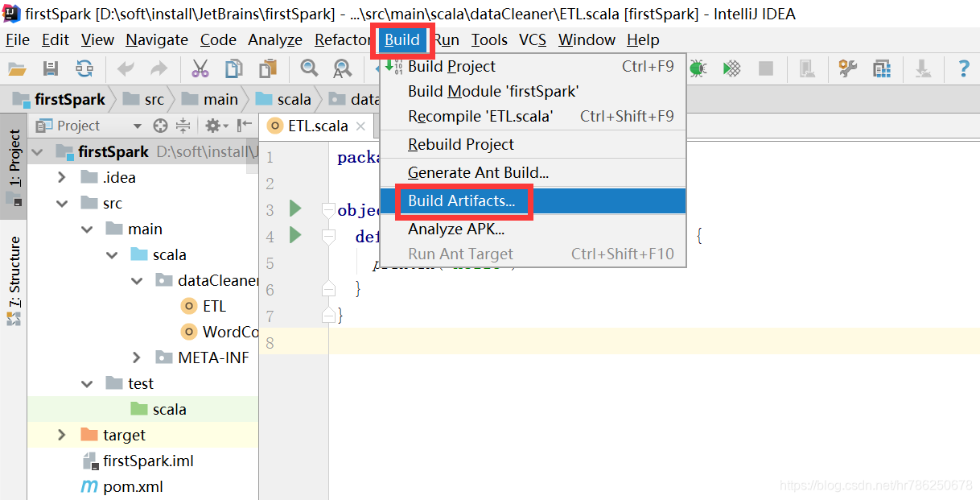
Task: Click the Synchronize toolbar icon
Action: pyautogui.click(x=84, y=69)
